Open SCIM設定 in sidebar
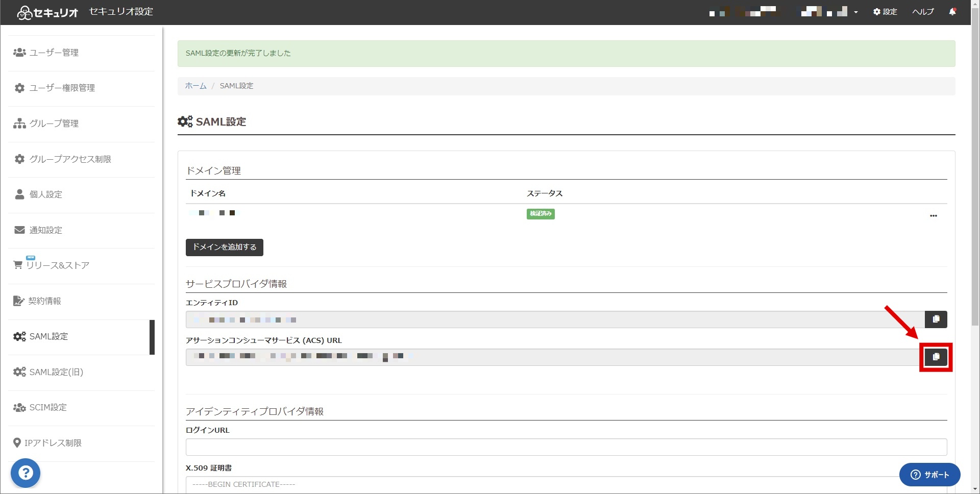 point(82,408)
